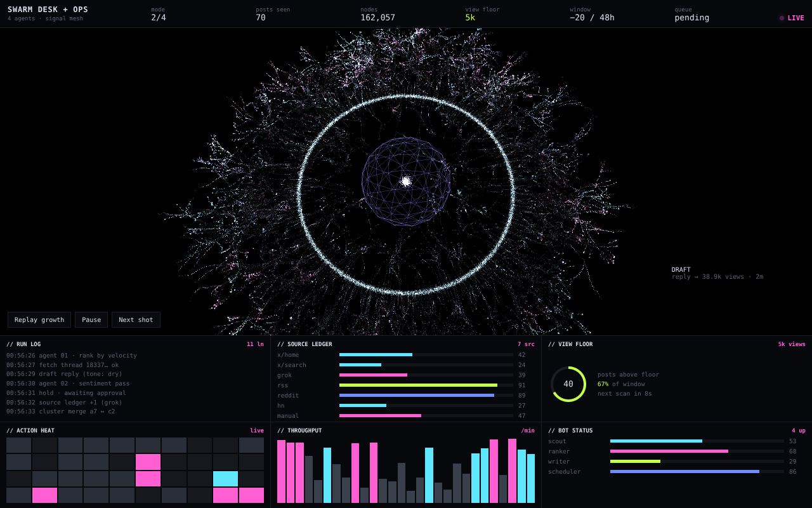
Task: Click the window value −20 / 48h
Action: tap(592, 18)
